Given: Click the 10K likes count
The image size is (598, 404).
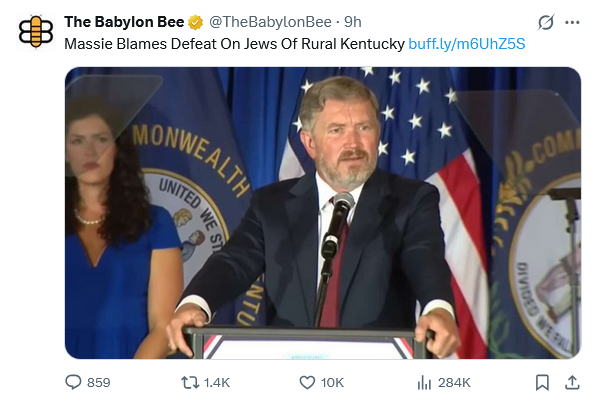Looking at the screenshot, I should click(332, 382).
